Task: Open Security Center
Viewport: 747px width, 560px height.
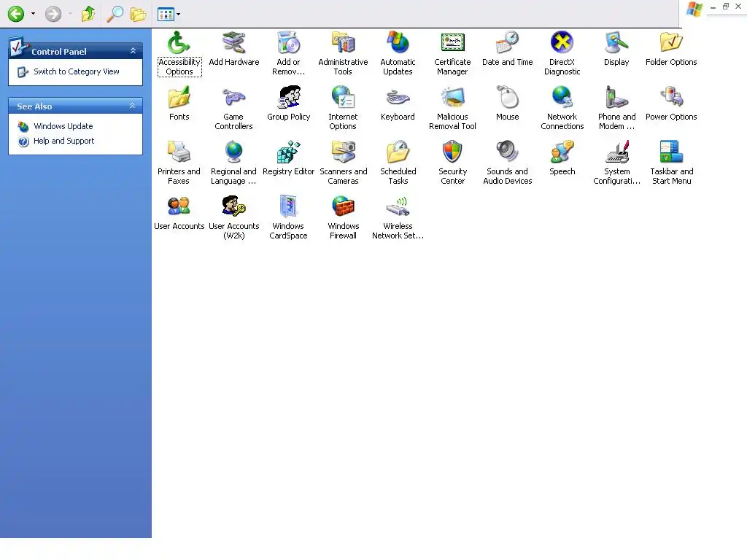Action: (452, 163)
